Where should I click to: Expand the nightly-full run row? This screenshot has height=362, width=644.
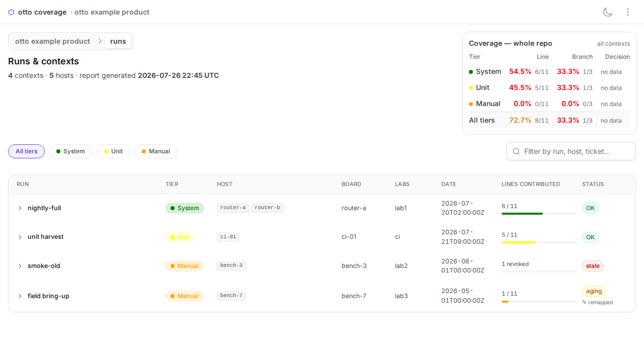[x=20, y=208]
